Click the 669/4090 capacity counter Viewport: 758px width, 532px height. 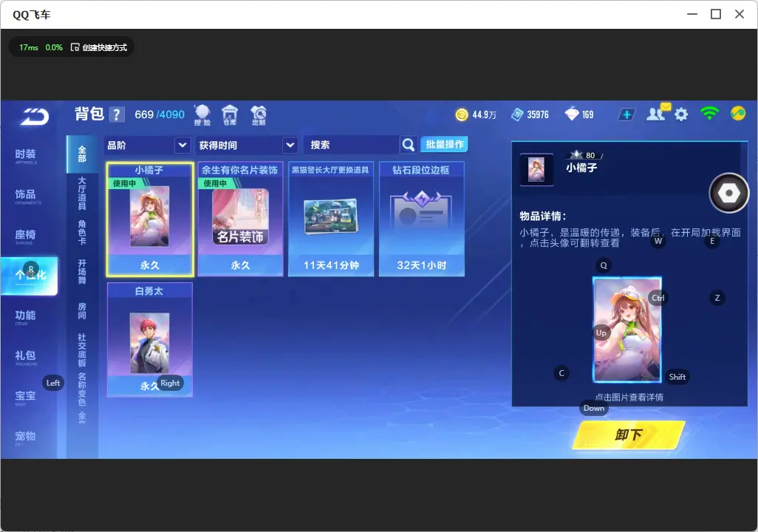tap(160, 115)
